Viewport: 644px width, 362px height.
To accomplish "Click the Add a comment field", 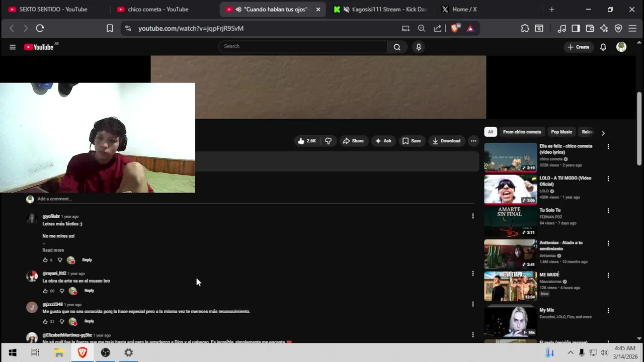I will [x=256, y=199].
